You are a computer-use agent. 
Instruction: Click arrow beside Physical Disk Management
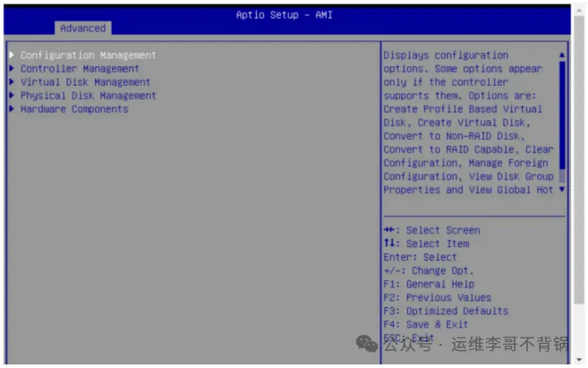(x=12, y=96)
